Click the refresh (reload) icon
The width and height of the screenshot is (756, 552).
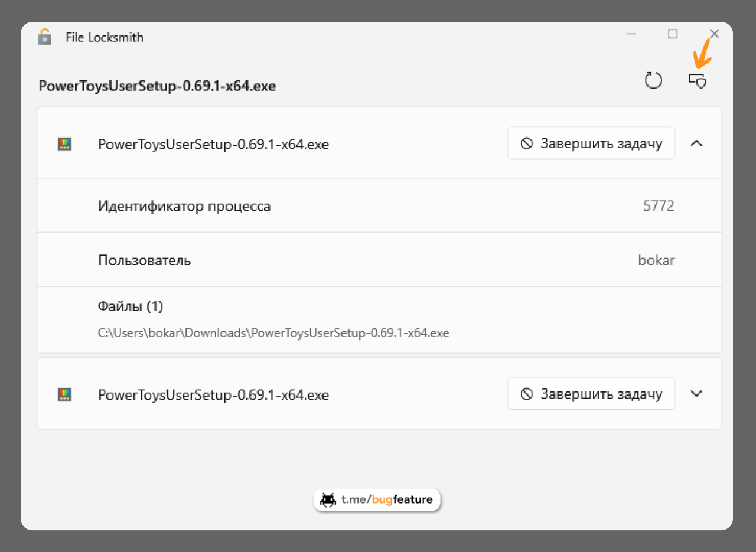[x=653, y=80]
